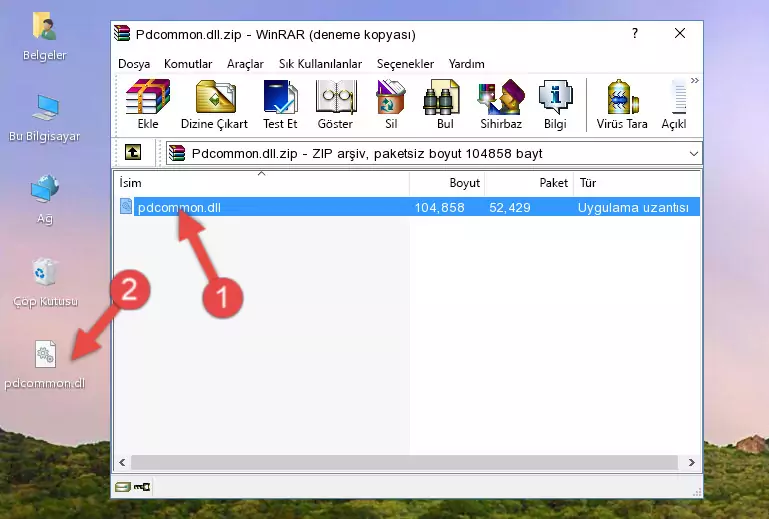Sort files by Paket column
The height and width of the screenshot is (519, 769).
coord(529,182)
